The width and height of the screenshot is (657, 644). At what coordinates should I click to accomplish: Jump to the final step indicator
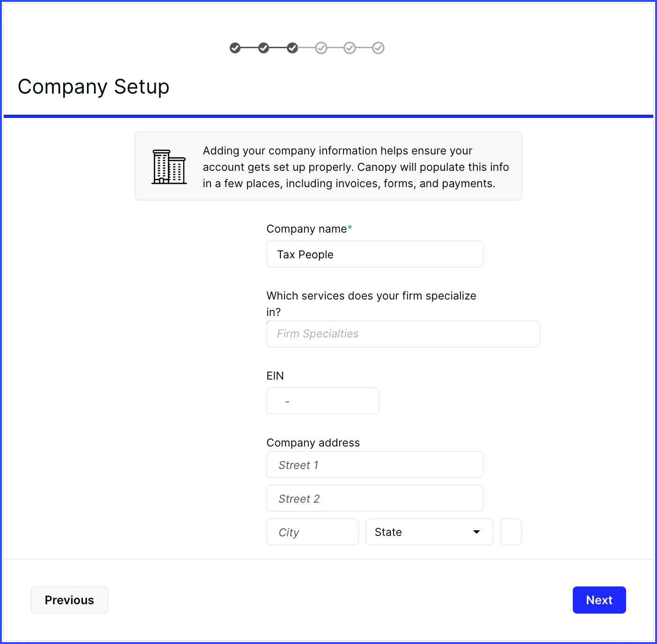[x=378, y=48]
